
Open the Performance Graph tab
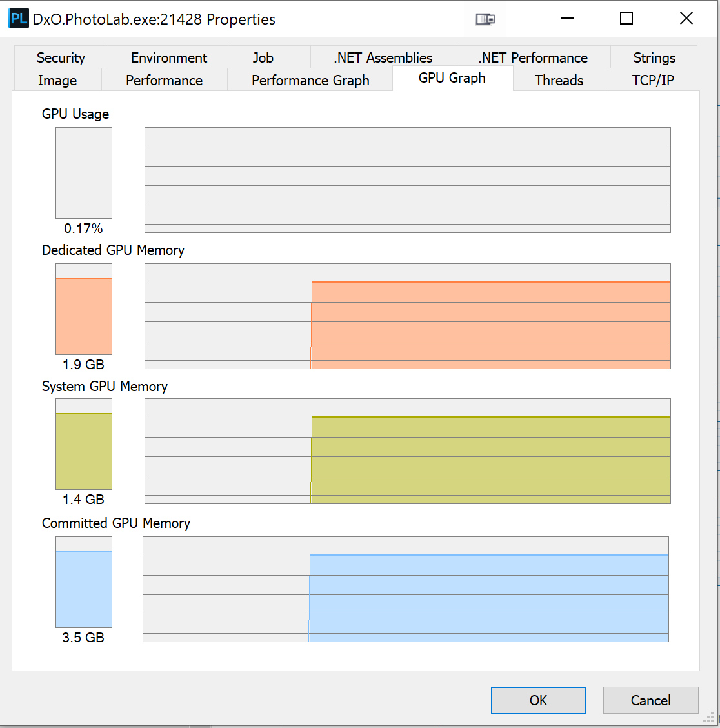click(x=310, y=80)
